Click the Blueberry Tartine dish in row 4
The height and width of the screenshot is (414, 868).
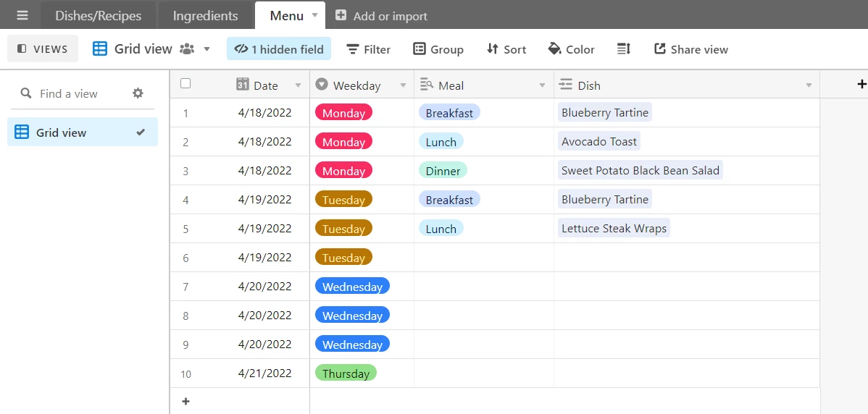(605, 199)
